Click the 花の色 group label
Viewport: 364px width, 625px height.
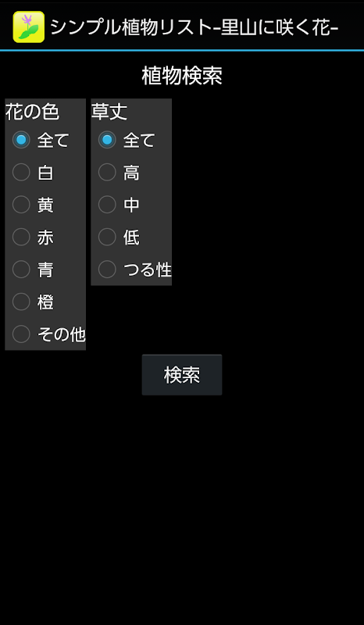(x=32, y=112)
